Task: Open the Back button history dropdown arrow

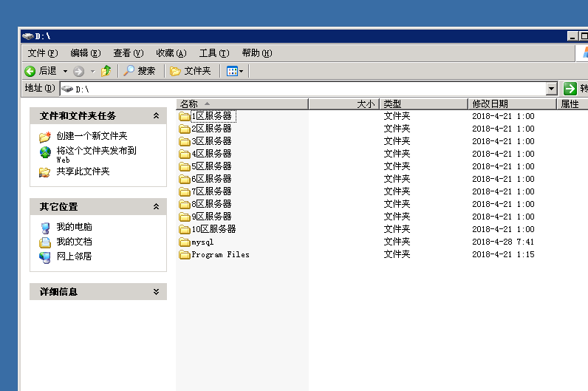Action: [x=65, y=71]
